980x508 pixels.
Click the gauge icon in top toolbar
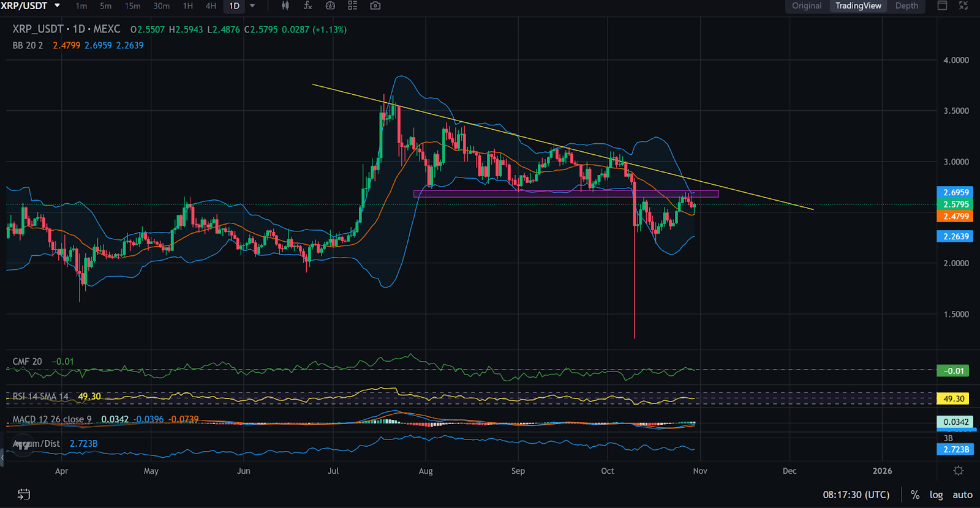[330, 6]
